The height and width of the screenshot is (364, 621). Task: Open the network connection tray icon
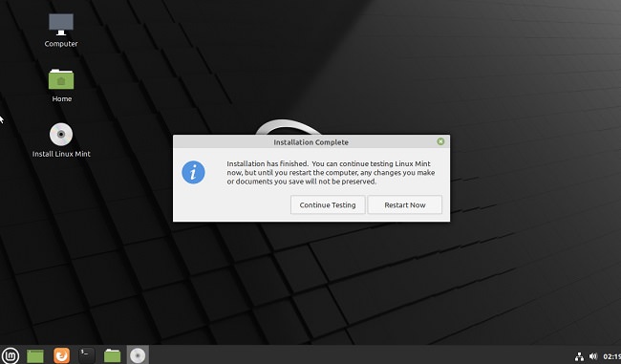pos(579,356)
